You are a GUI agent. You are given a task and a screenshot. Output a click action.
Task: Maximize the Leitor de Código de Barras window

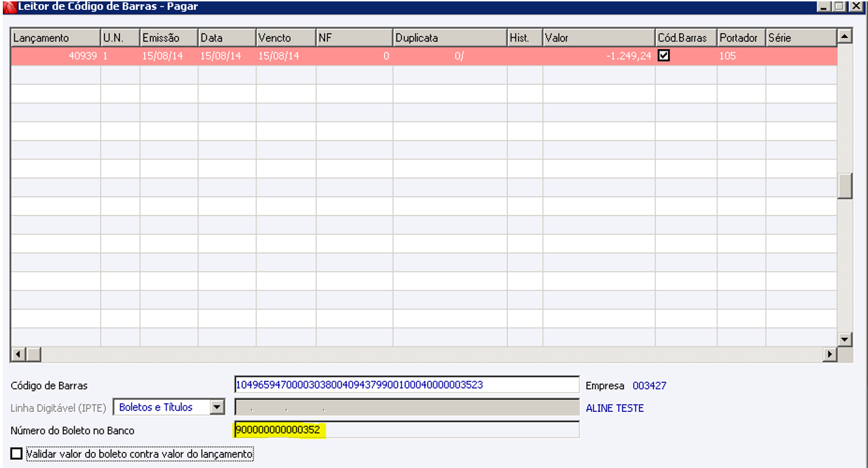pyautogui.click(x=839, y=6)
